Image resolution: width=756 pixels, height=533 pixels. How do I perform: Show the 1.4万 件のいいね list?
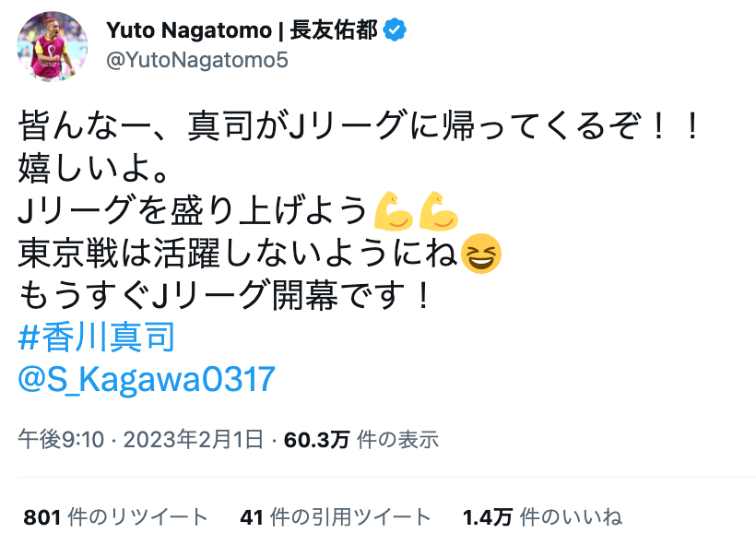pyautogui.click(x=542, y=517)
